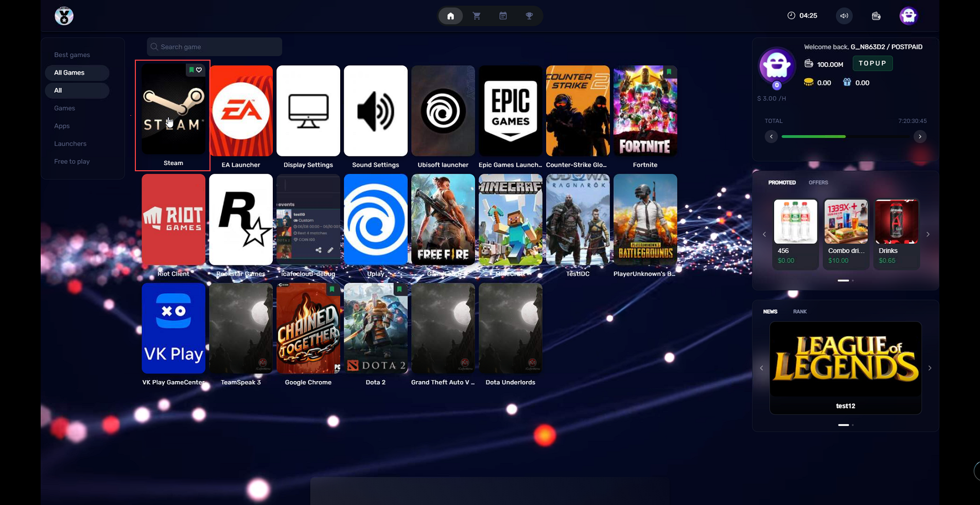Click the purple ghost avatar in top-right corner
The width and height of the screenshot is (980, 505).
point(908,16)
